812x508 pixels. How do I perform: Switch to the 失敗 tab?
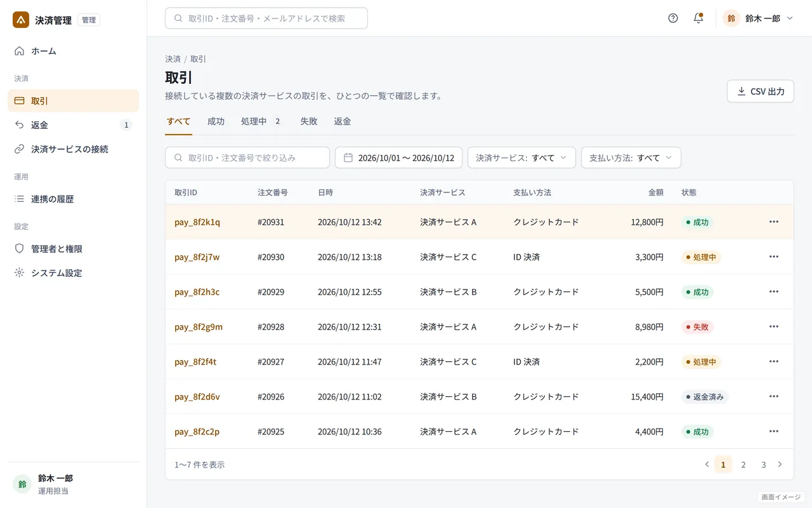309,122
